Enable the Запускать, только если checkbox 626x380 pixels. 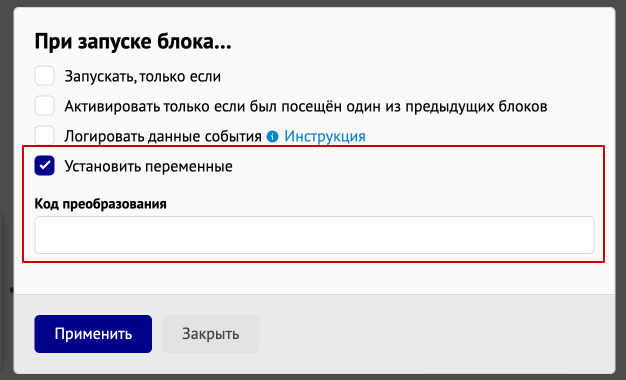[44, 76]
